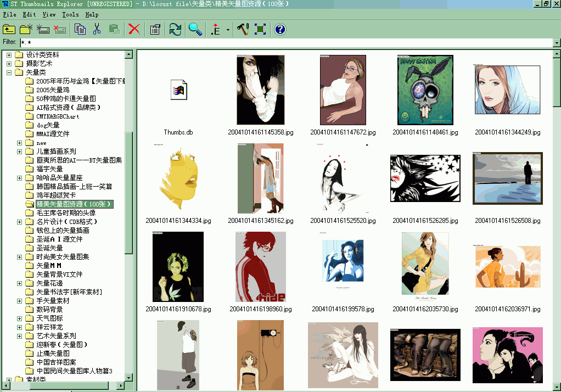
Task: Select the dog矢量 folder
Action: point(48,125)
